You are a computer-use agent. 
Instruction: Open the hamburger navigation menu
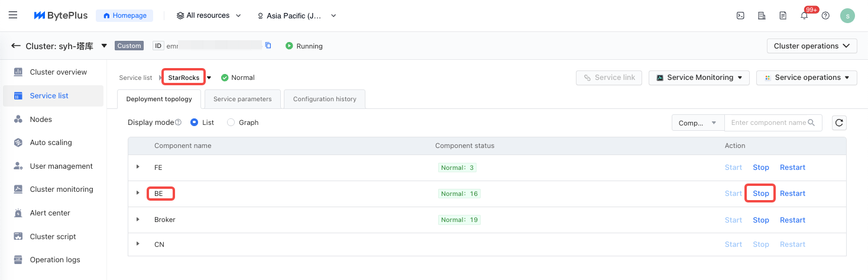coord(13,15)
